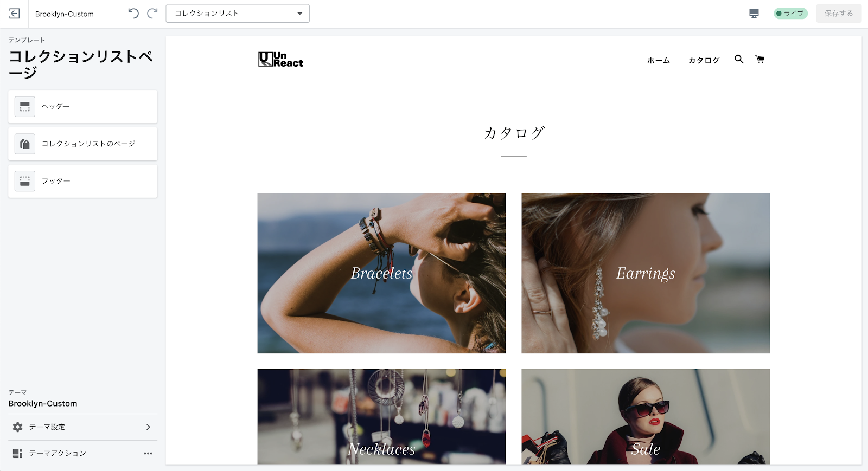Screen dimensions: 868x471
Task: Undo the last change
Action: (133, 14)
